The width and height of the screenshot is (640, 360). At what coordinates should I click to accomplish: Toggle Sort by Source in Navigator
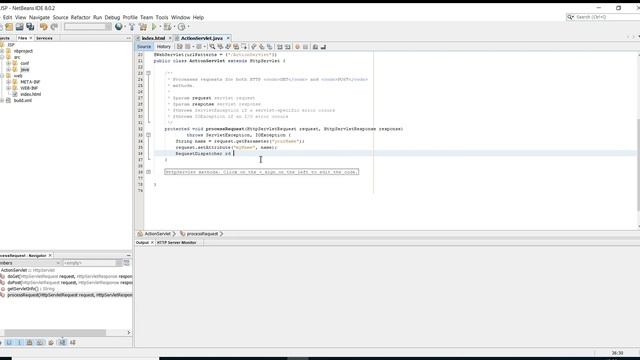tap(73, 342)
